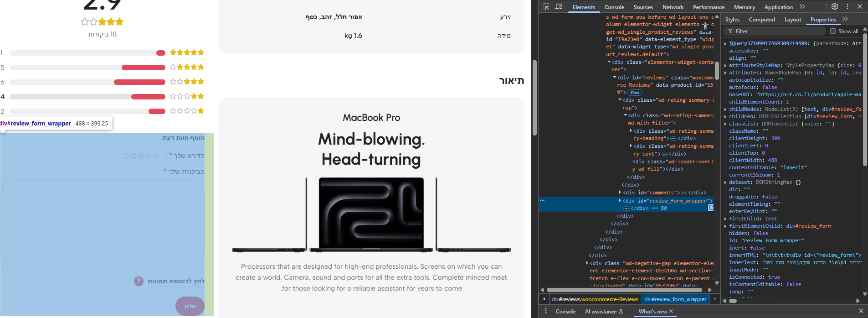Expand collapsed content of comments div
868x318 pixels.
click(684, 193)
